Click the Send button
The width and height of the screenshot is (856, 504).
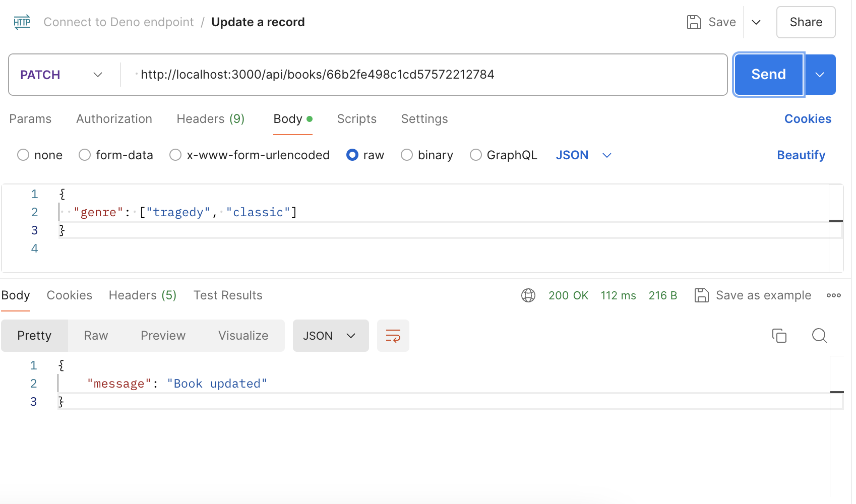coord(767,74)
